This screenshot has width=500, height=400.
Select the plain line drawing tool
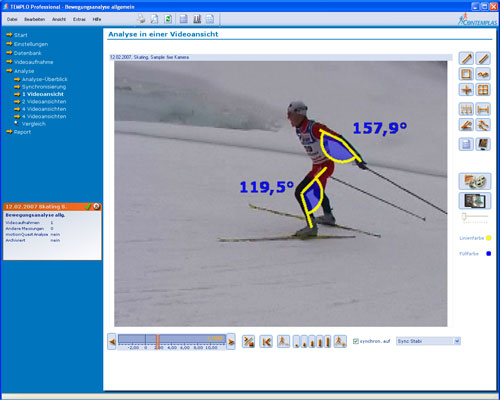click(x=483, y=58)
